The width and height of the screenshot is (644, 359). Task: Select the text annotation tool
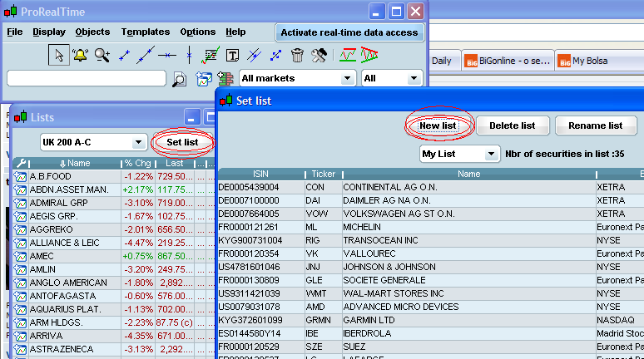(232, 56)
